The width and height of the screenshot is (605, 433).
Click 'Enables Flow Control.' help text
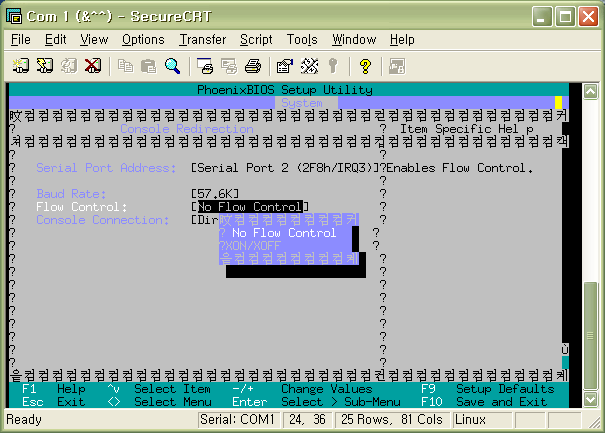(x=460, y=168)
